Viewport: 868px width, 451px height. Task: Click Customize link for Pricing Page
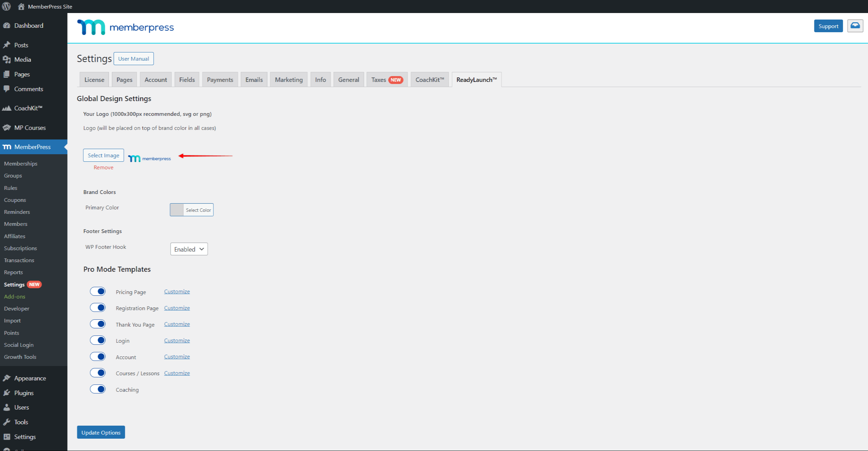[177, 291]
